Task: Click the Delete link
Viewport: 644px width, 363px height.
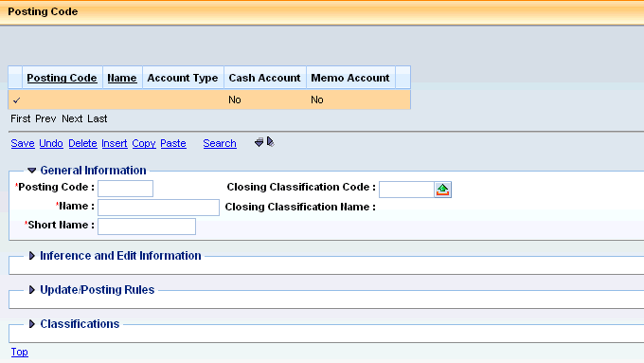Action: click(x=82, y=143)
